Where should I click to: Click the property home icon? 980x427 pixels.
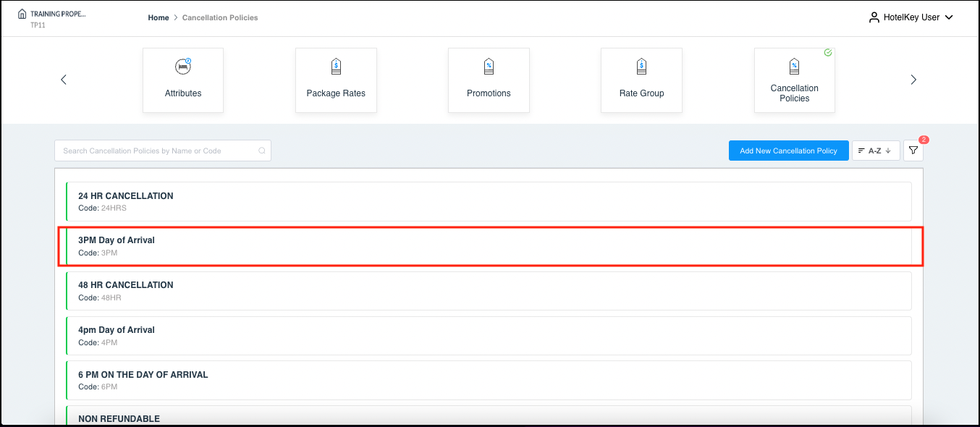[x=22, y=14]
